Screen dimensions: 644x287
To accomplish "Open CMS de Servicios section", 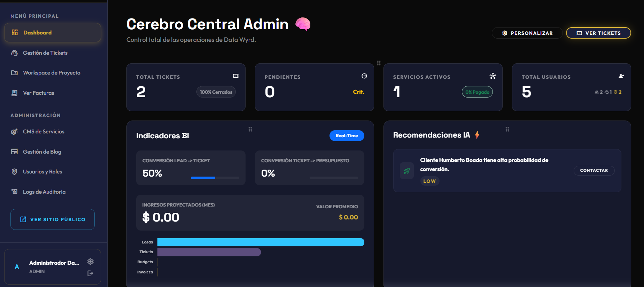I will point(44,132).
